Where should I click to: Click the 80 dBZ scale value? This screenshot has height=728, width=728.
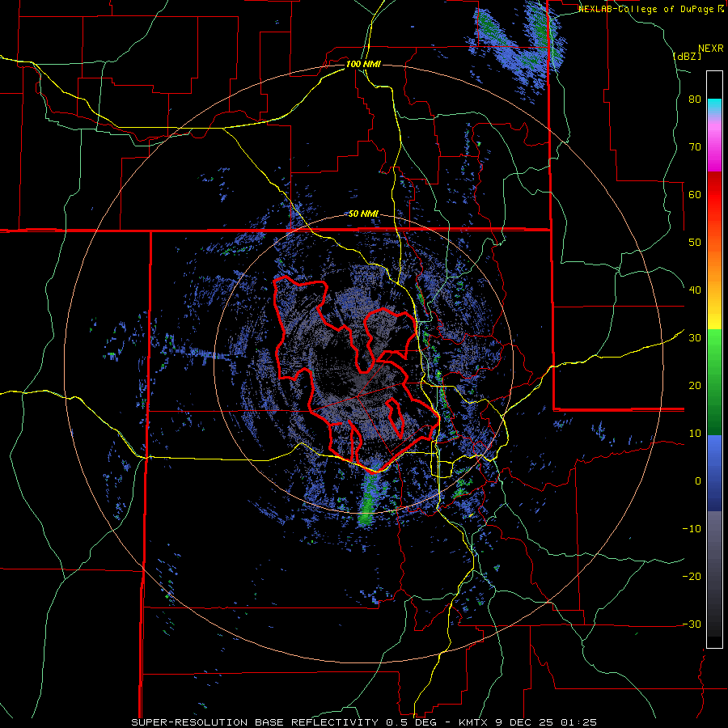tap(695, 99)
